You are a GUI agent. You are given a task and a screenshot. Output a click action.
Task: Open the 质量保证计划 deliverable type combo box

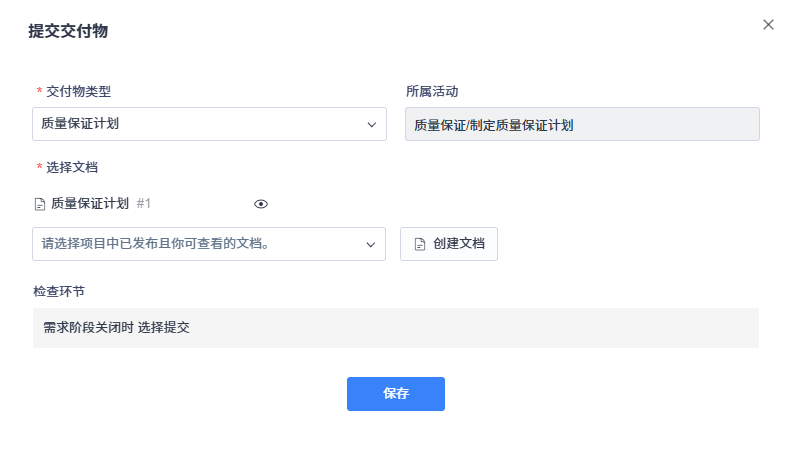coord(200,125)
